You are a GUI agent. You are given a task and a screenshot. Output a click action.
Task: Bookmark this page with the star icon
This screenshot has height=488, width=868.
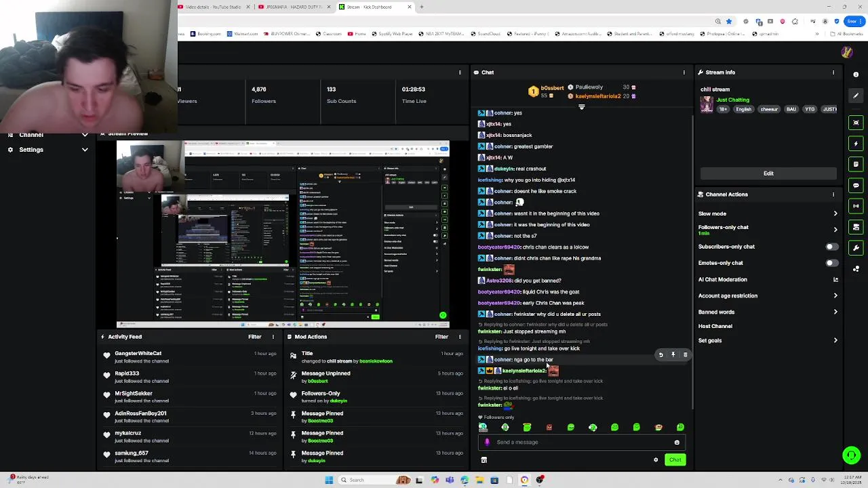(729, 21)
